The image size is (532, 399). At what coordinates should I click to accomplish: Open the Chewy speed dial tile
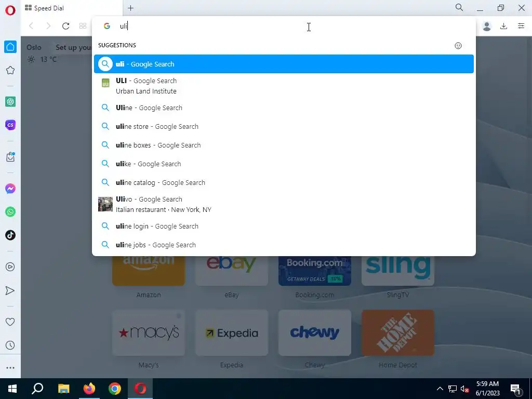click(315, 333)
